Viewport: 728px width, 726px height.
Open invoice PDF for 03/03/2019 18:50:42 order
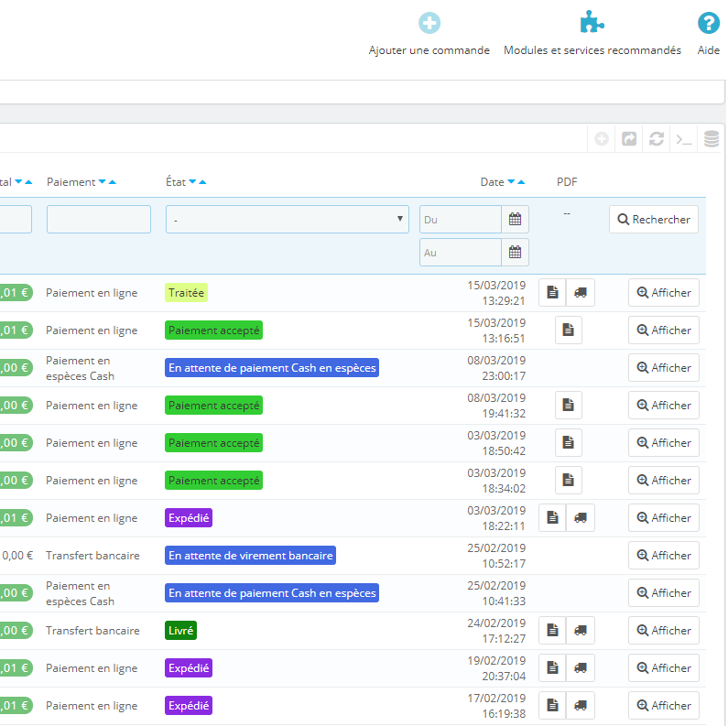pos(569,443)
